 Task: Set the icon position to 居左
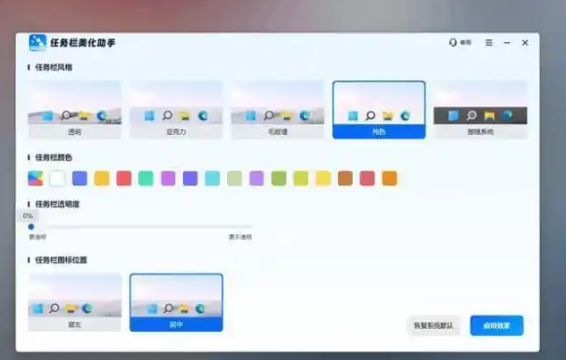(75, 303)
